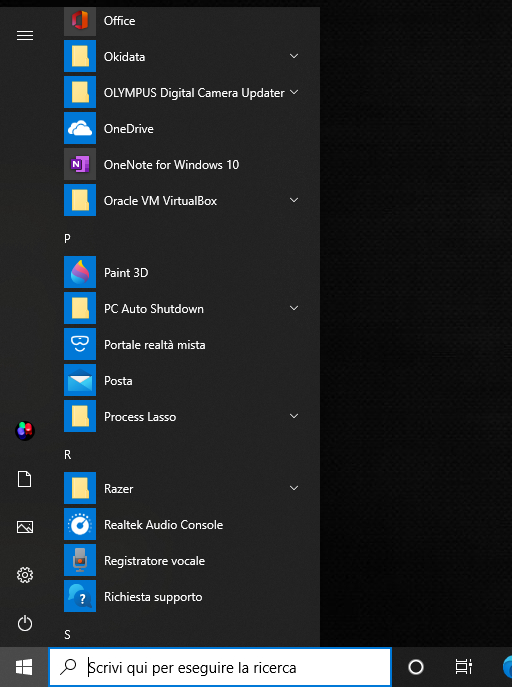Click the Razer folder name
The image size is (512, 687).
click(118, 489)
